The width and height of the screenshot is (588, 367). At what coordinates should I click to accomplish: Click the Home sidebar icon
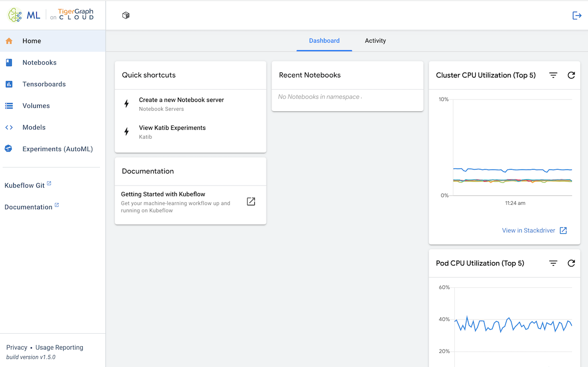point(9,41)
